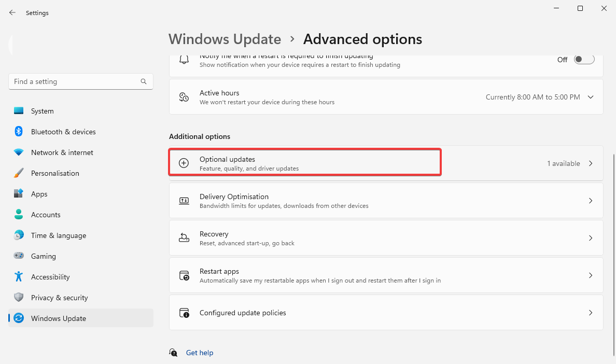This screenshot has height=364, width=616.
Task: Click the System monitor icon in sidebar
Action: tap(19, 111)
